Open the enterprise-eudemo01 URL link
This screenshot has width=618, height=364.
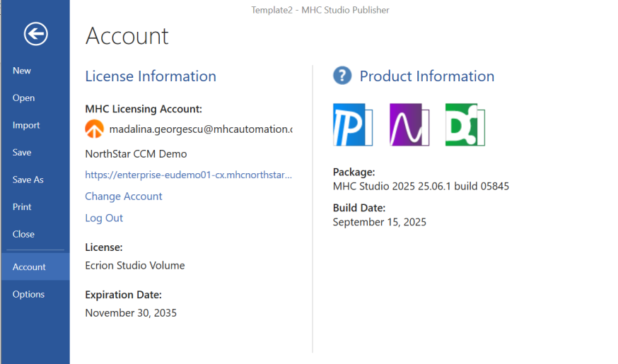(x=188, y=175)
